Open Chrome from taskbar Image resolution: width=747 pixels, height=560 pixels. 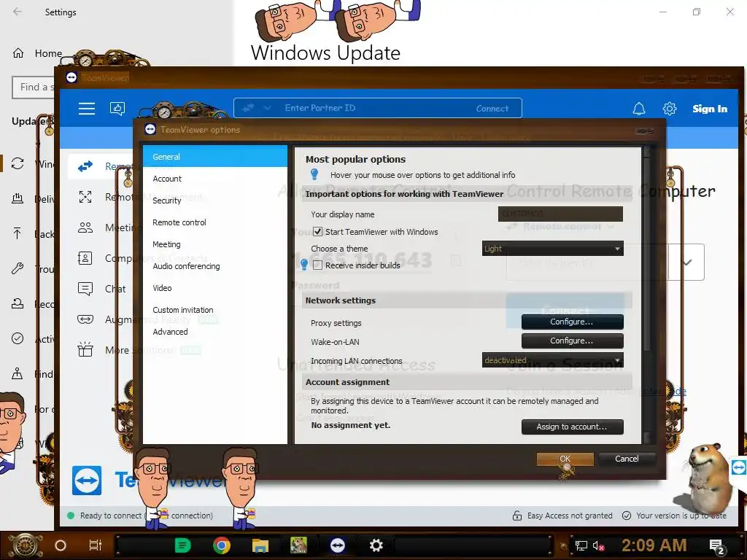coord(222,545)
